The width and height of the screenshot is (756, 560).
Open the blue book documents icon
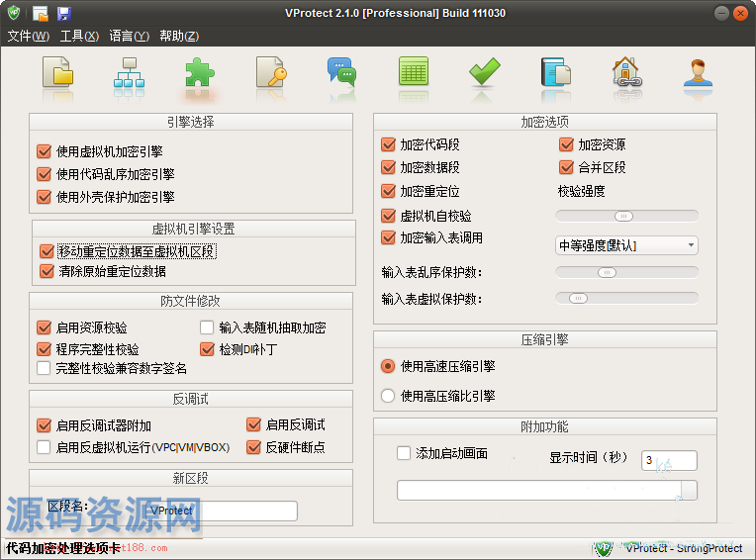(555, 72)
